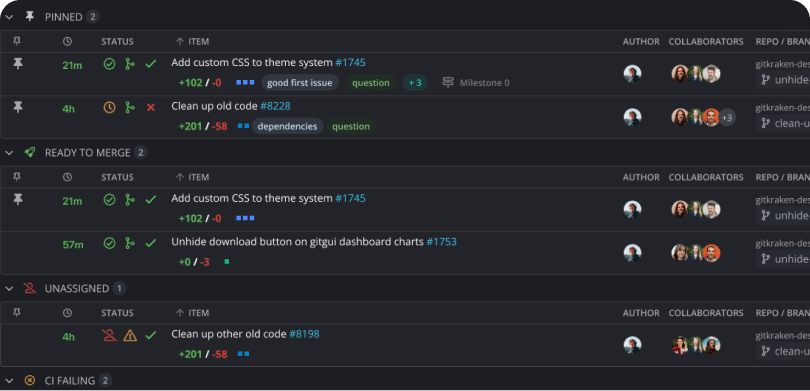Click the blue change-size squares on #8198
The height and width of the screenshot is (391, 810).
click(x=243, y=354)
